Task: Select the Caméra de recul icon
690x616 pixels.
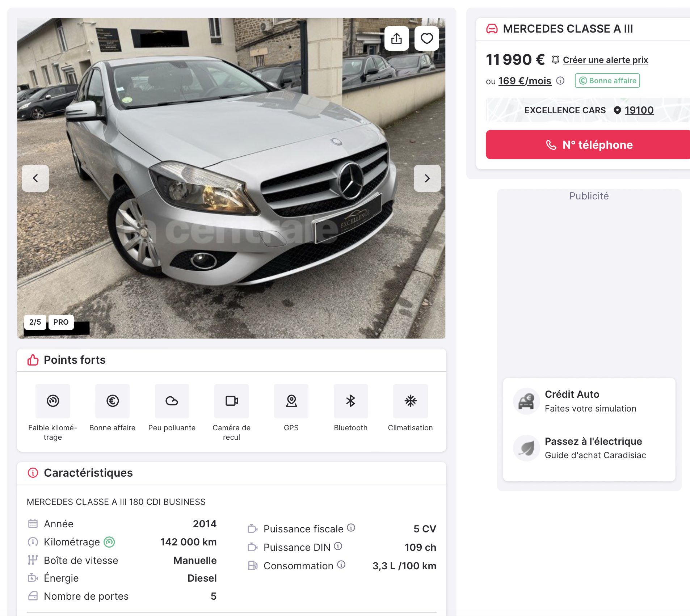Action: [232, 401]
